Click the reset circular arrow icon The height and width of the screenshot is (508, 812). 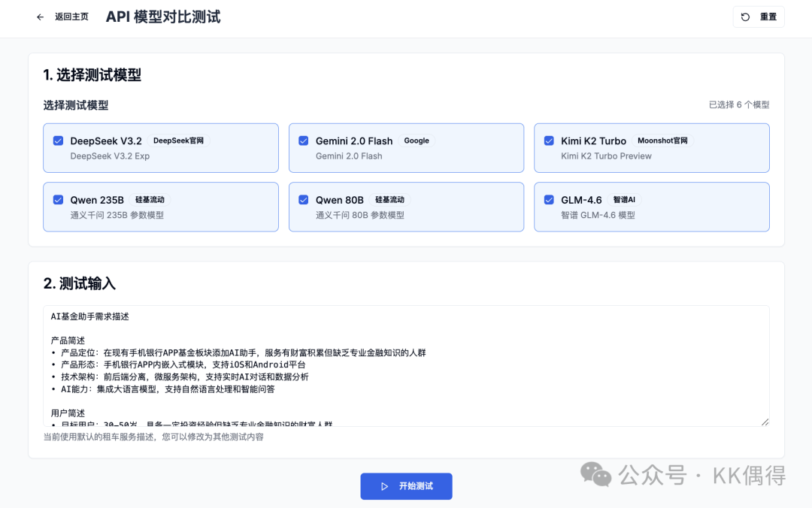pos(746,17)
